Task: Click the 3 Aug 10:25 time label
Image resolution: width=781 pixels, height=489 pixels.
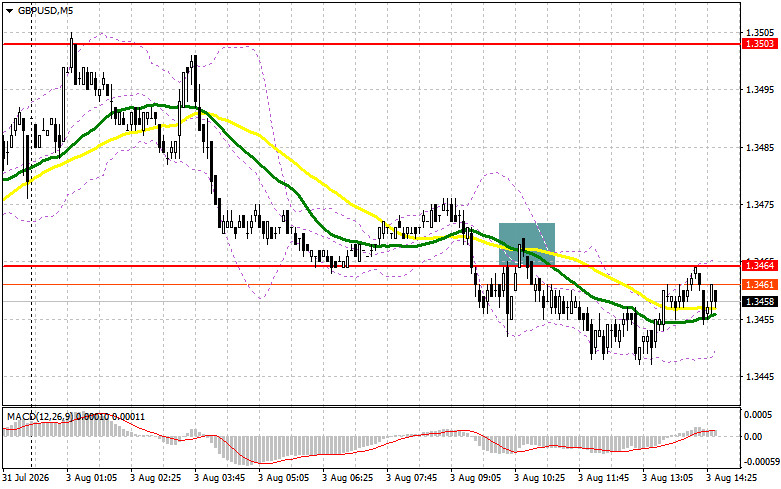Action: pyautogui.click(x=540, y=478)
